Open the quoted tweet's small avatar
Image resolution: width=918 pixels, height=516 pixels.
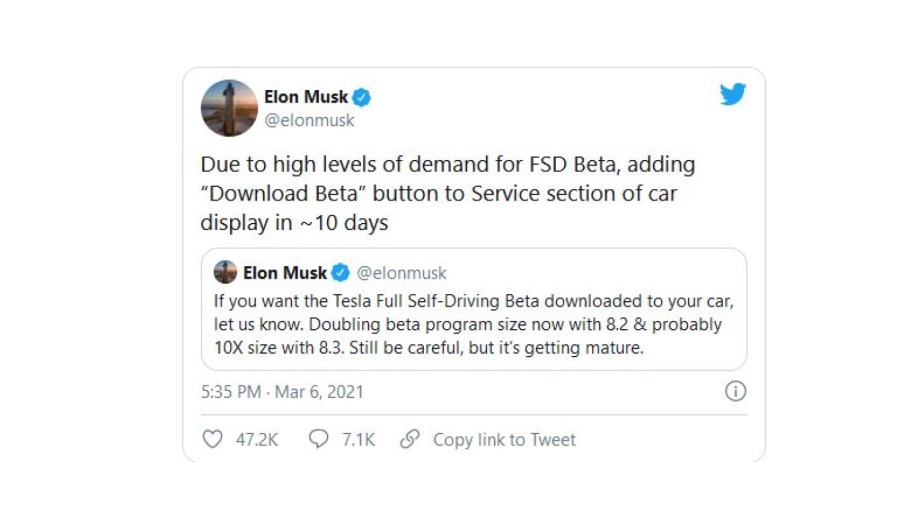click(x=225, y=272)
